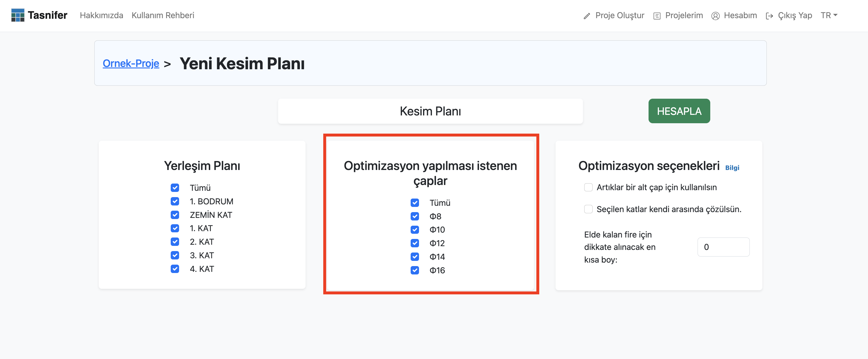868x359 pixels.
Task: Open the Bilgi info link
Action: pos(732,168)
